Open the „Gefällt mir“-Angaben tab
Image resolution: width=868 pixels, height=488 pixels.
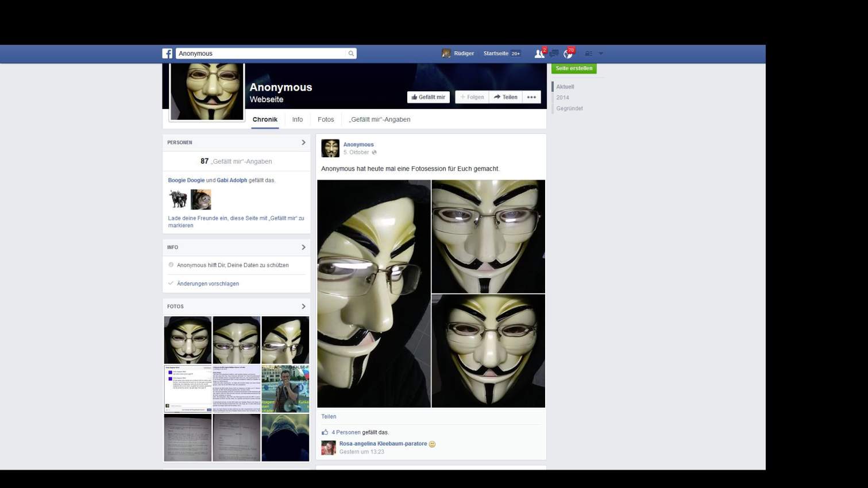coord(379,119)
